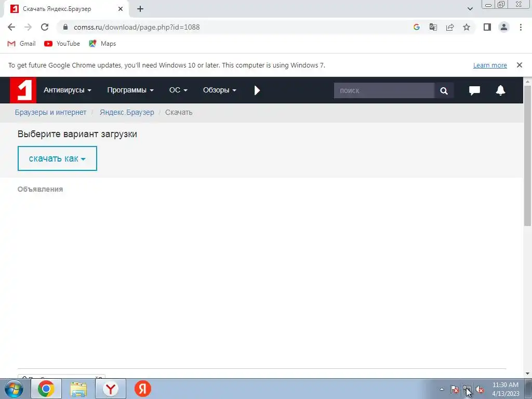532x399 pixels.
Task: Open a new tab with plus
Action: point(140,9)
